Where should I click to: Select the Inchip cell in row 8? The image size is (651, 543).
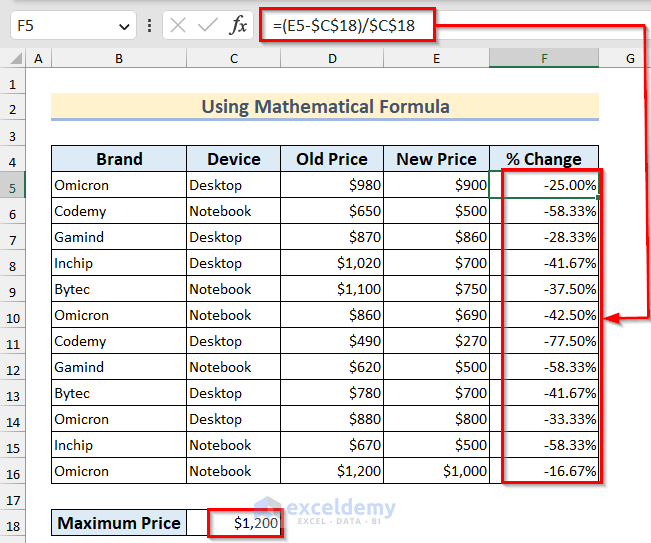119,263
